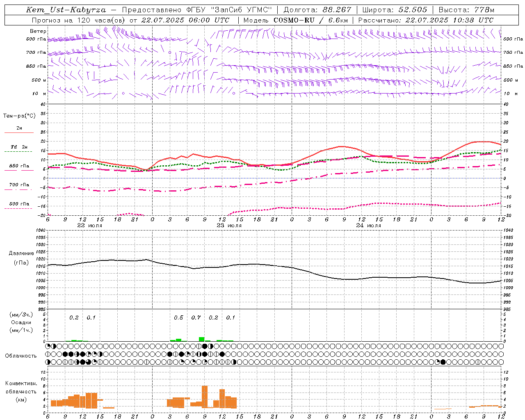Screen dimensions: 525x420
Task: Select the (мм/3ч.) unit label
Action: (x=21, y=315)
